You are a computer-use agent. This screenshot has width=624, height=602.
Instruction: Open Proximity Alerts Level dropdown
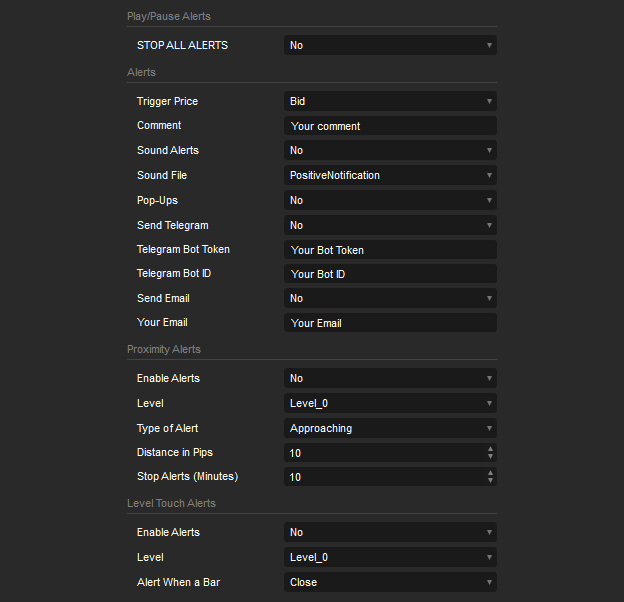tap(390, 403)
